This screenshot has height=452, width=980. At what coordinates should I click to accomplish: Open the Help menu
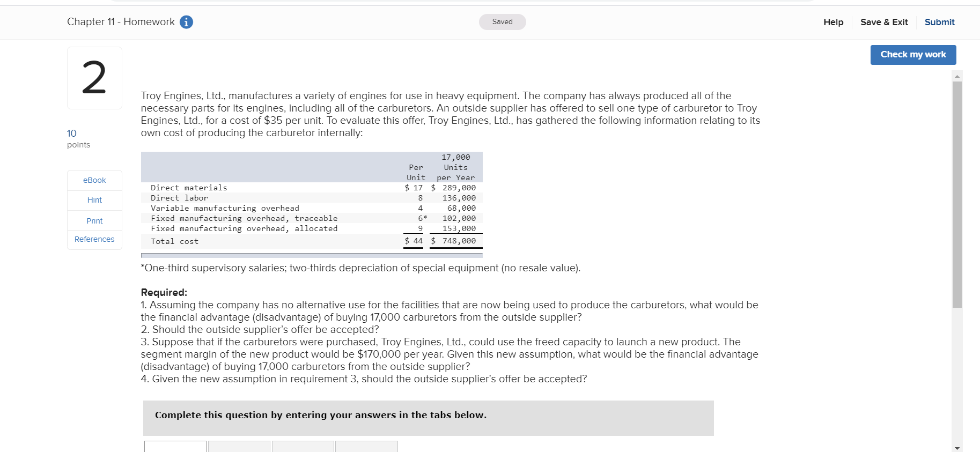833,22
